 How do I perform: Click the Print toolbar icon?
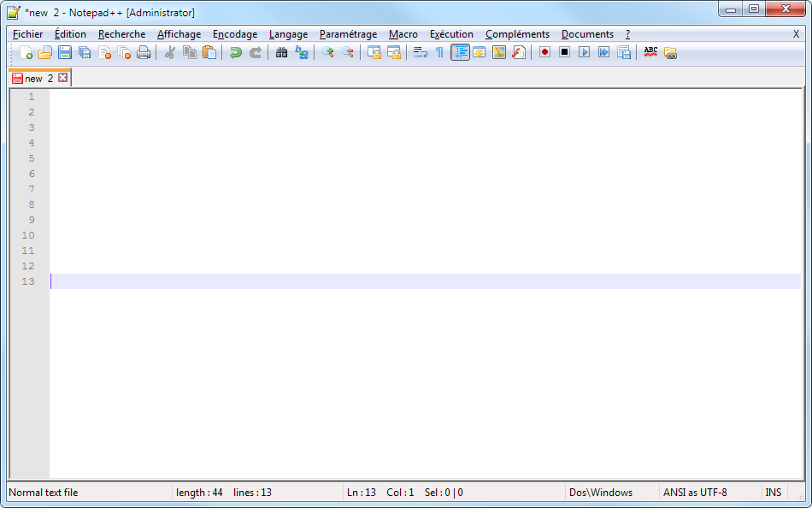(144, 52)
